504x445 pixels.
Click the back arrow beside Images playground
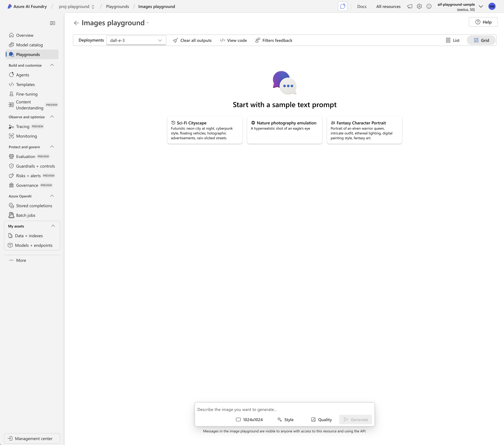coord(76,23)
